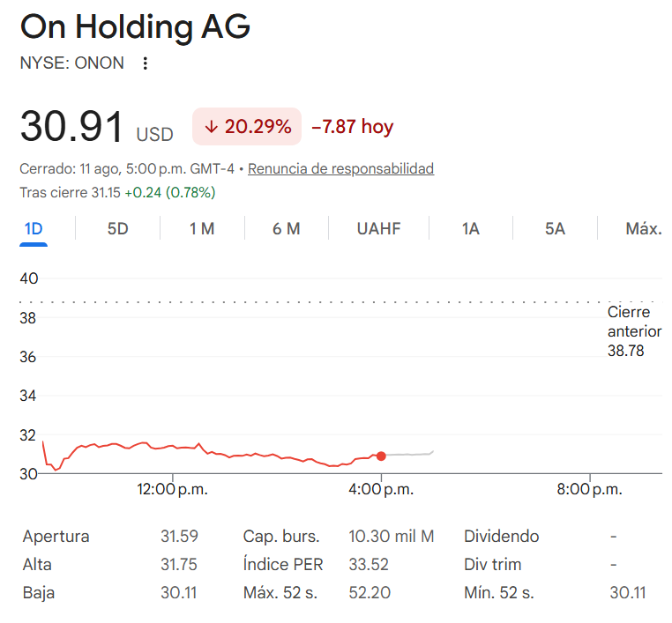Click the 4:00 p.m. axis marker
The image size is (672, 623).
pos(381,489)
